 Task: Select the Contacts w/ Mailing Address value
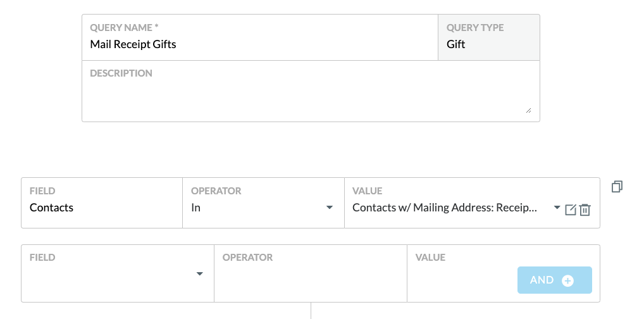(x=445, y=208)
